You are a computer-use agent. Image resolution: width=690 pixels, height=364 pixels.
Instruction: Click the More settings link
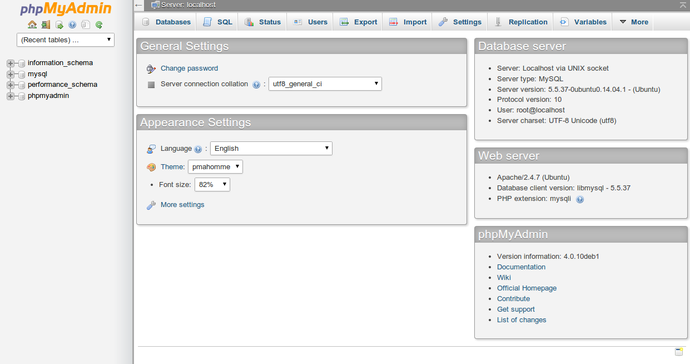click(x=182, y=205)
